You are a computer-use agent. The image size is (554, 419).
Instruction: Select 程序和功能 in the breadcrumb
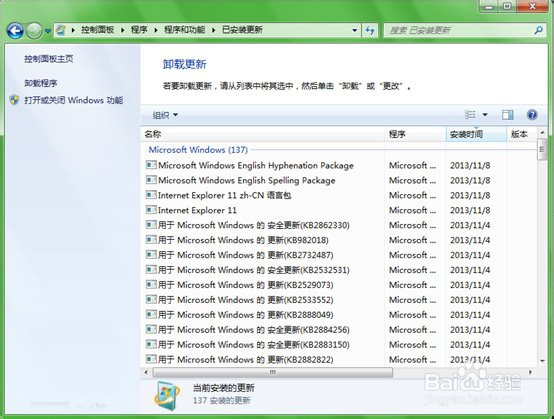click(184, 30)
